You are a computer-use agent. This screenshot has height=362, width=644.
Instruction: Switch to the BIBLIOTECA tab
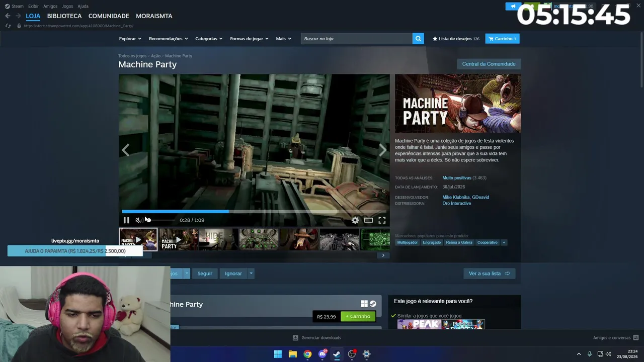[64, 16]
